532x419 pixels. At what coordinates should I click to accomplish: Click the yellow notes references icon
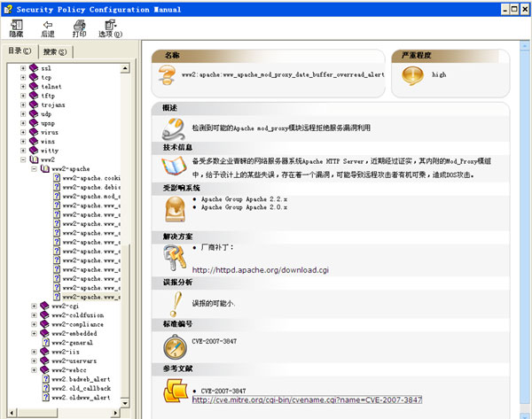[176, 391]
